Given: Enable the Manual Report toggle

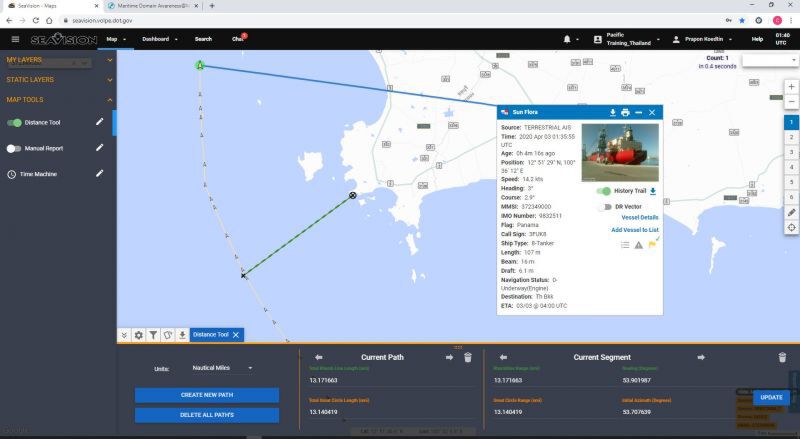Looking at the screenshot, I should [x=14, y=149].
